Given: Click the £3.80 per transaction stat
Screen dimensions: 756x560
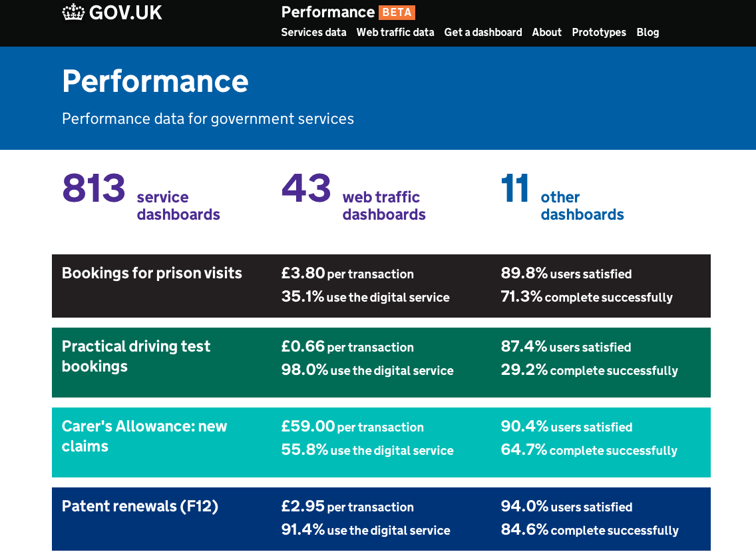Looking at the screenshot, I should (x=347, y=274).
